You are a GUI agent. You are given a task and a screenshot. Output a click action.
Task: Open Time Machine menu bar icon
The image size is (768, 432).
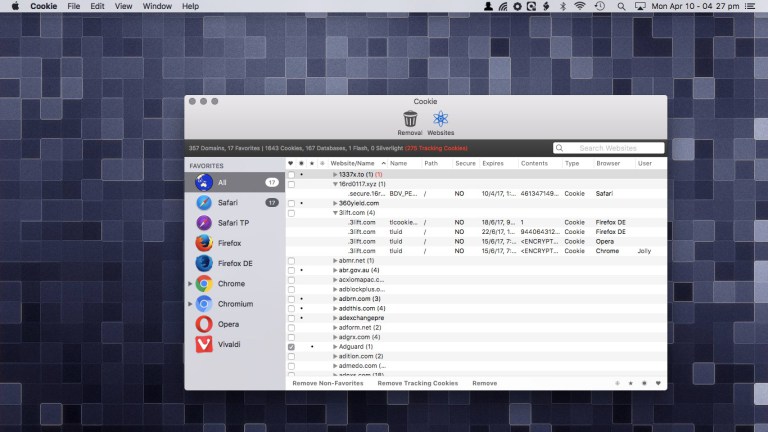pos(600,6)
